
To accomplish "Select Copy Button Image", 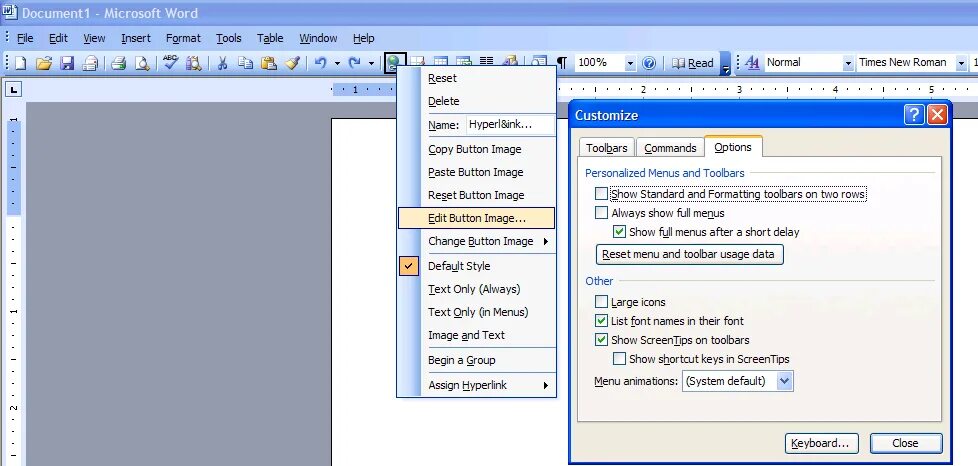I will pos(477,149).
